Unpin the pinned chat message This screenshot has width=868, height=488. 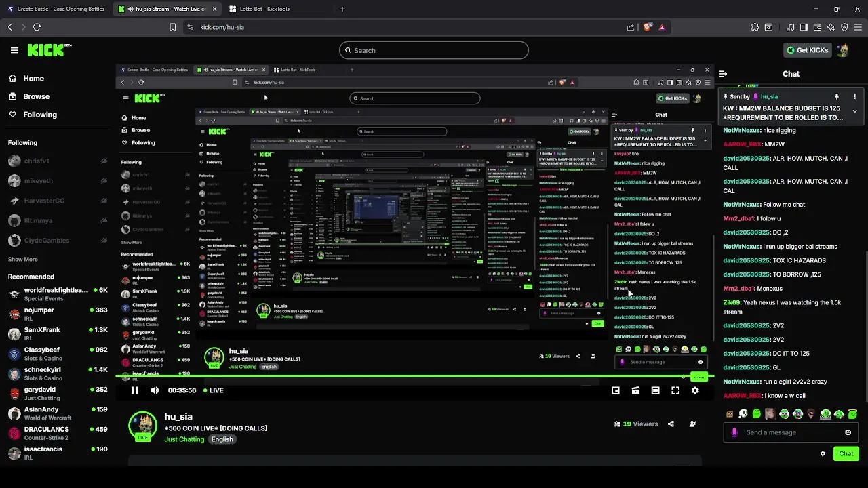point(837,97)
